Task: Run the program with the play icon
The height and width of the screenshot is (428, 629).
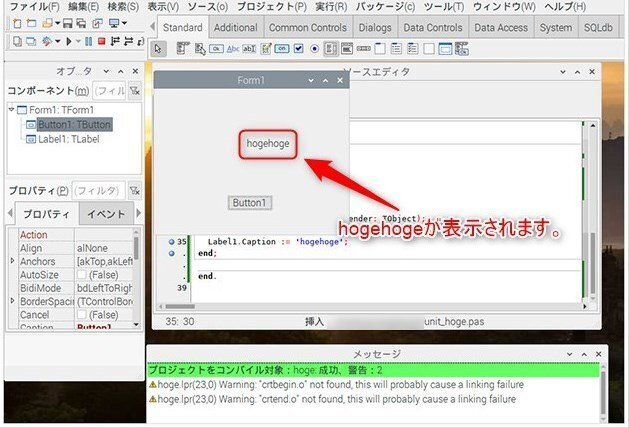Action: tap(69, 41)
